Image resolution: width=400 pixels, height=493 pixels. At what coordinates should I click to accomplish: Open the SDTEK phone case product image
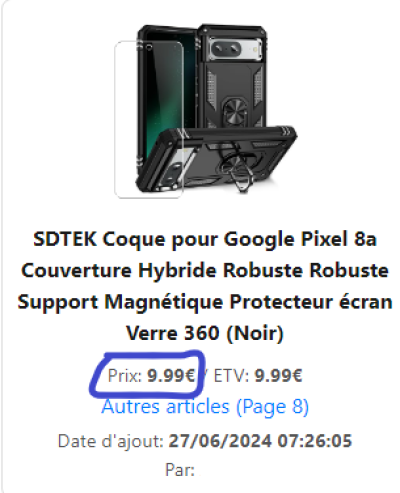tap(206, 111)
